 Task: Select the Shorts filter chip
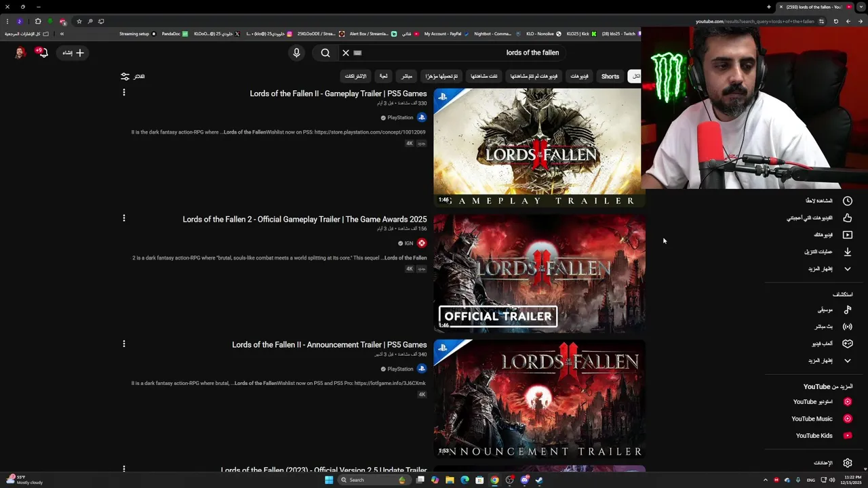610,77
